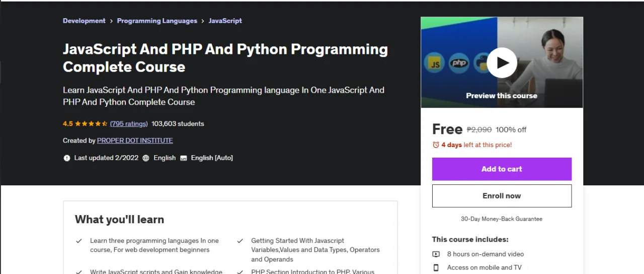Click '103,603 students' text
644x274 pixels.
coord(178,123)
